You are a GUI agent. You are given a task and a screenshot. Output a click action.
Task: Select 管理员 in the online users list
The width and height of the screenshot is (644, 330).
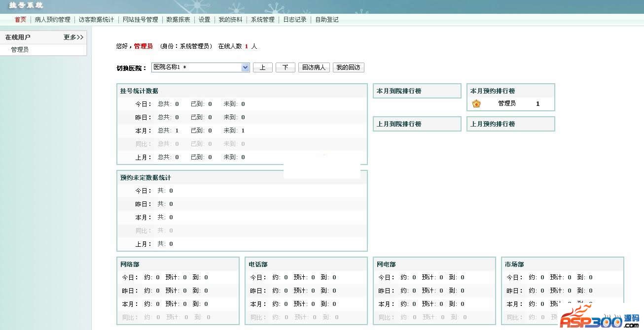(x=20, y=50)
